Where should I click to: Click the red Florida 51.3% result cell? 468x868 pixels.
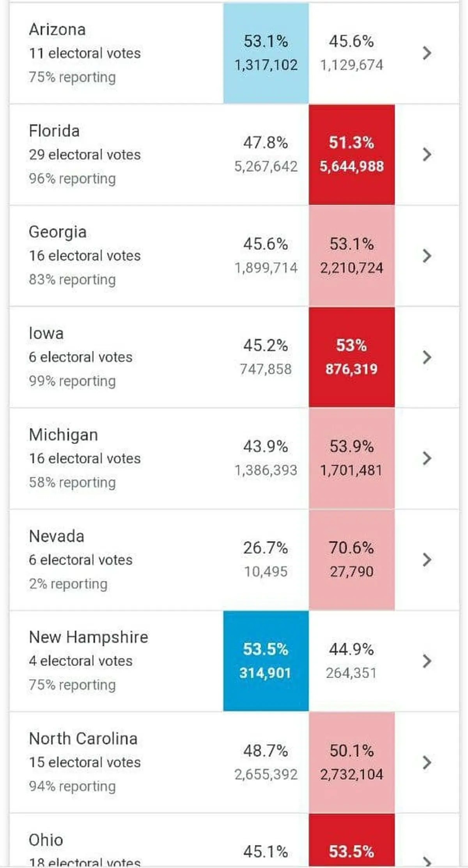click(352, 154)
